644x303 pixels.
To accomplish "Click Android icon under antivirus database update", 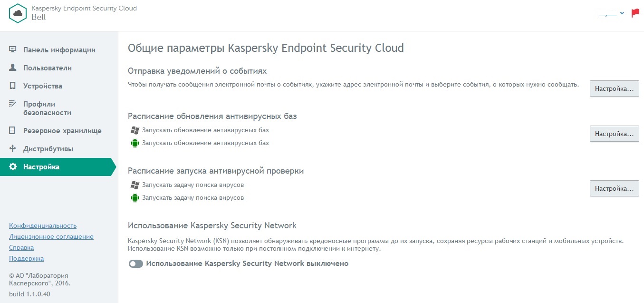I will [x=135, y=143].
